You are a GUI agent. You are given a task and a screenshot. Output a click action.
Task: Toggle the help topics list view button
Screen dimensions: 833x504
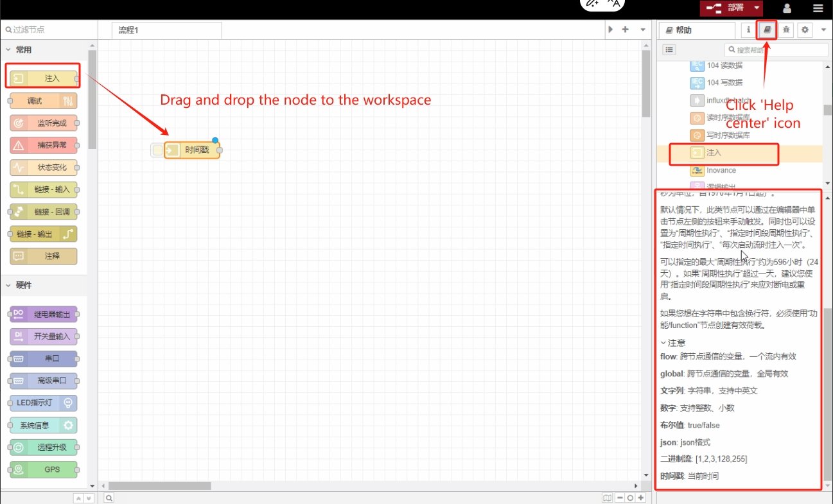pyautogui.click(x=669, y=49)
